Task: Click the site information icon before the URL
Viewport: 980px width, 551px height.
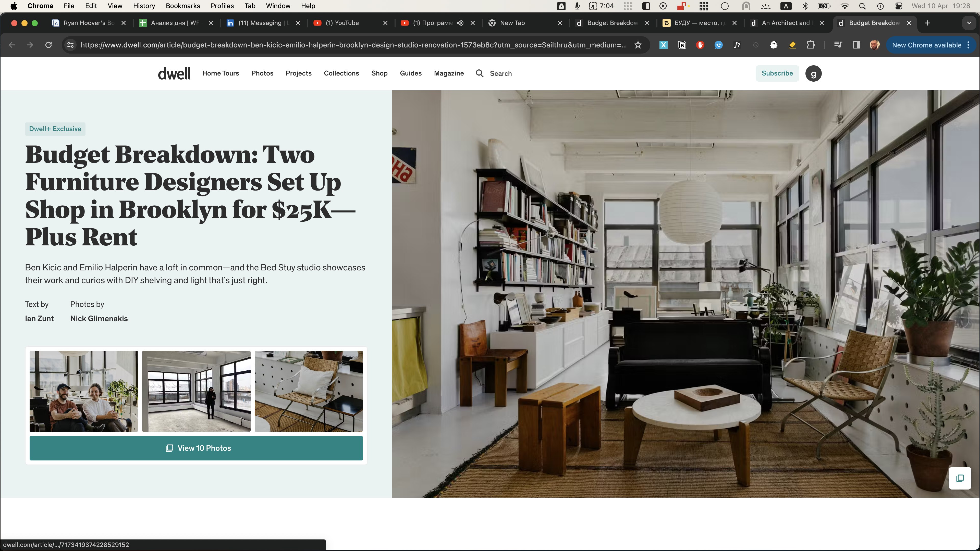Action: (70, 45)
